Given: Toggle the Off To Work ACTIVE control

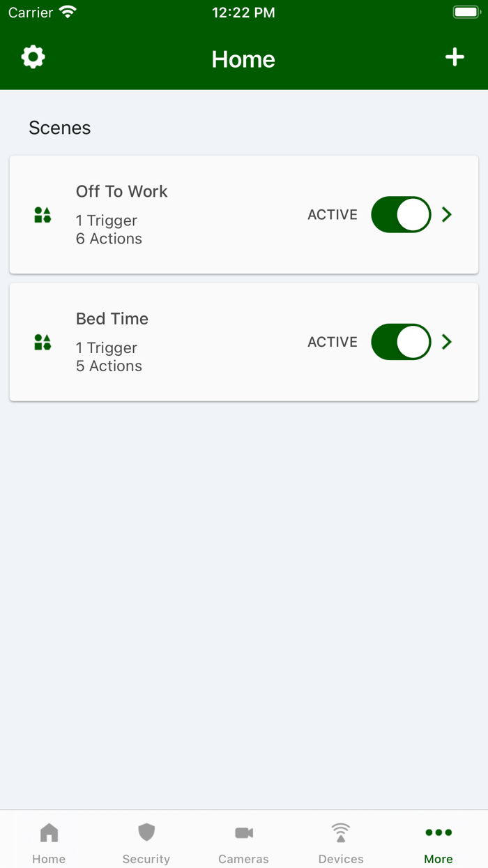Looking at the screenshot, I should 401,214.
